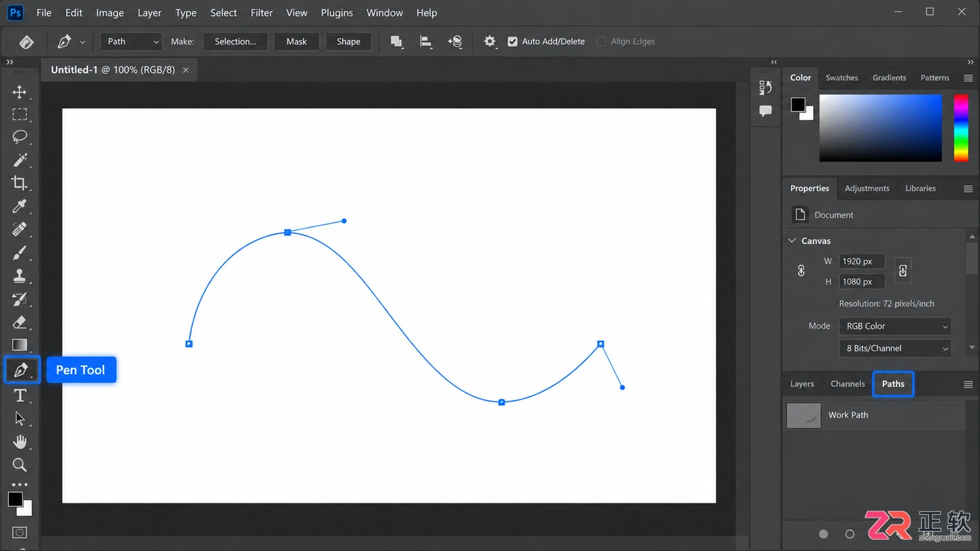Pick the Eyedropper tool
The image size is (980, 551).
20,206
